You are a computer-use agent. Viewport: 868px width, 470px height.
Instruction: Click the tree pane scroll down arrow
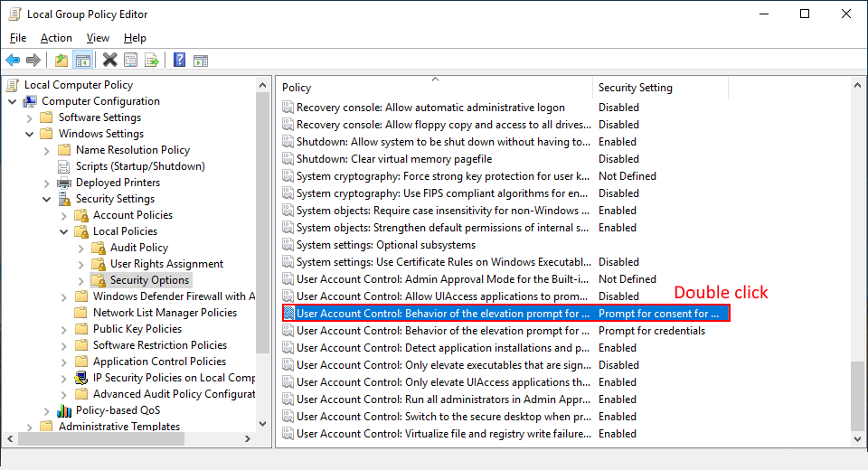coord(262,424)
